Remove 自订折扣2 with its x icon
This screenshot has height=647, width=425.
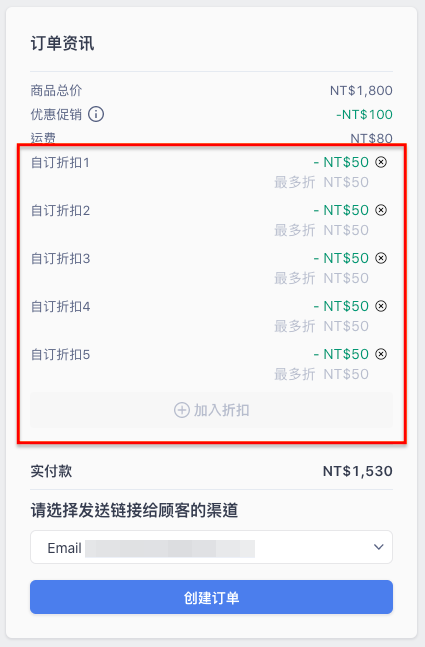coord(381,210)
